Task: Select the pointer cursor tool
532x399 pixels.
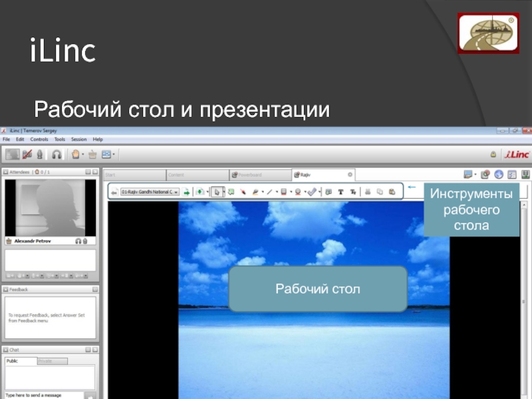Action: click(x=217, y=192)
